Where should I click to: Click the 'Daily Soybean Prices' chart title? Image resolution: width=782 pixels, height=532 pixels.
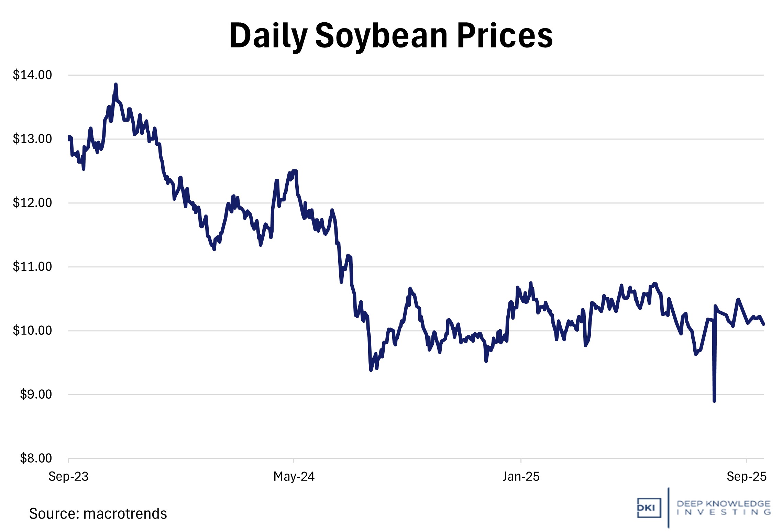point(391,35)
